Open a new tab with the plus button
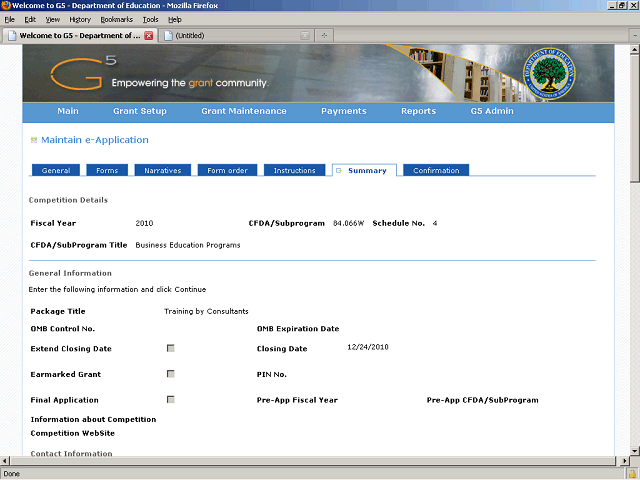The image size is (640, 480). [324, 36]
